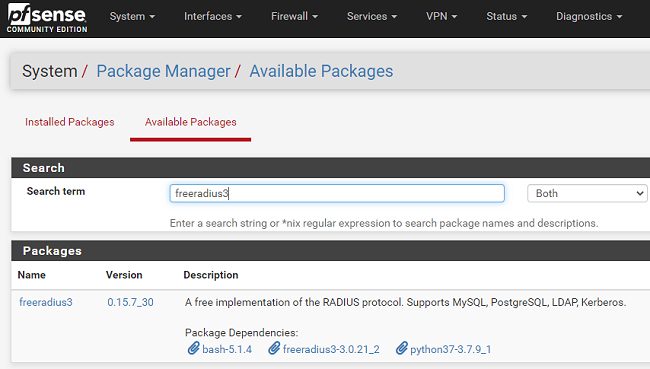
Task: Click paperclip icon beside python37-3.7.9_1
Action: click(x=401, y=348)
